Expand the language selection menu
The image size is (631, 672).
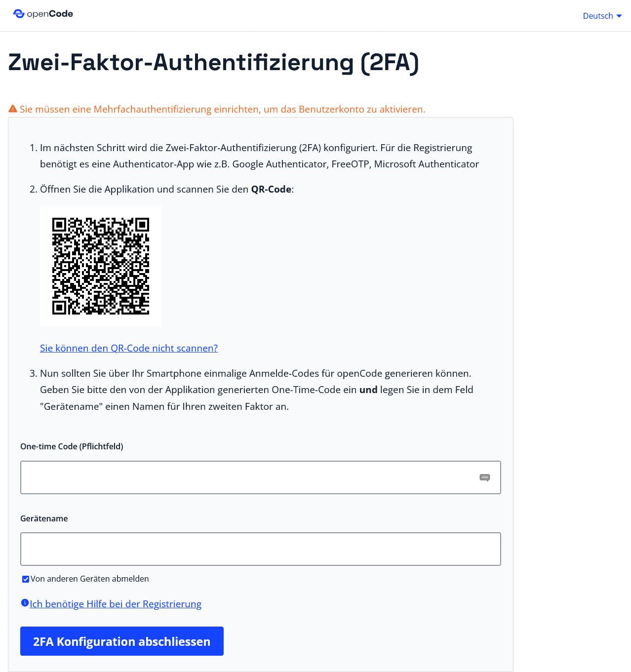coord(601,15)
